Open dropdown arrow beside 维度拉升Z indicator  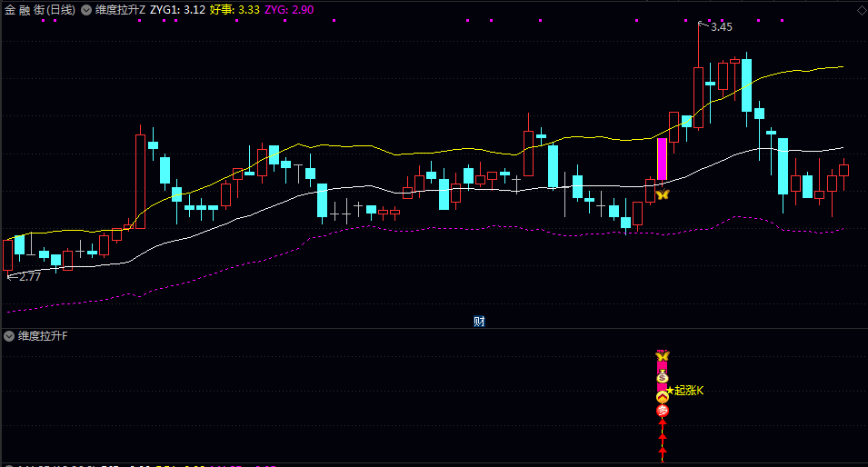(x=86, y=10)
